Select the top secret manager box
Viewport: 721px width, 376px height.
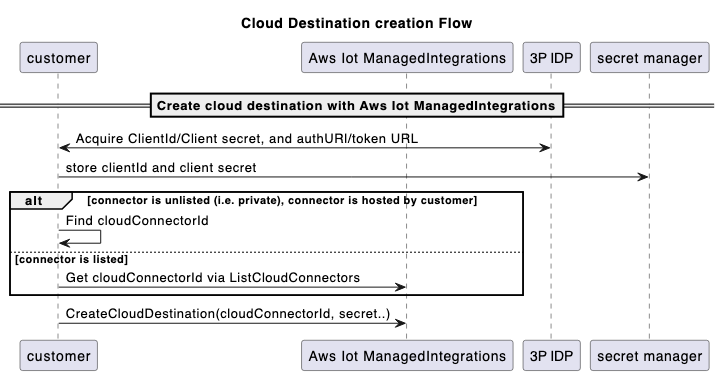(x=650, y=58)
